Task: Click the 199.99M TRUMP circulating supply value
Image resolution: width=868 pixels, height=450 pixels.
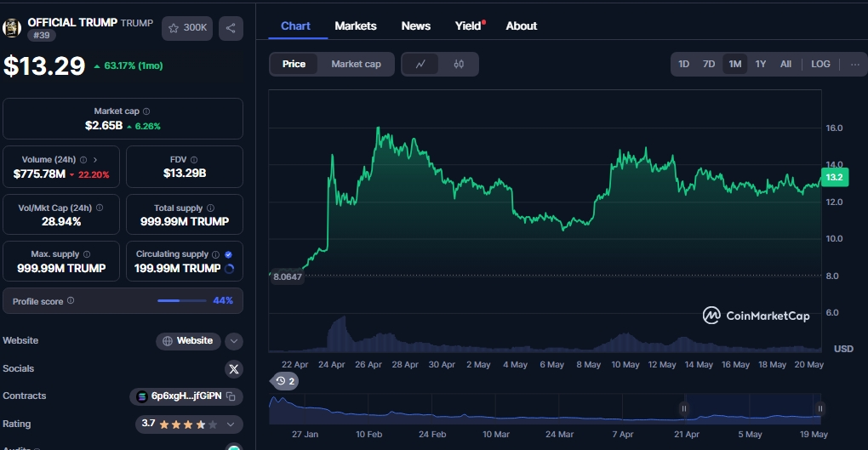Action: [x=178, y=269]
